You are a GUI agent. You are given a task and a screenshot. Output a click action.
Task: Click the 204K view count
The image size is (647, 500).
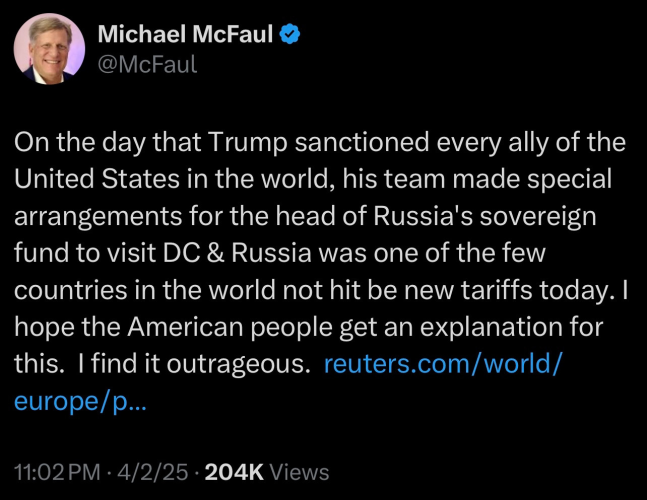[234, 471]
